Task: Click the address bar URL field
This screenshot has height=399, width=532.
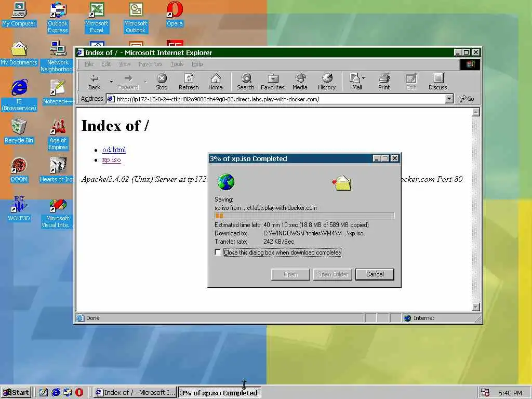Action: coord(276,99)
